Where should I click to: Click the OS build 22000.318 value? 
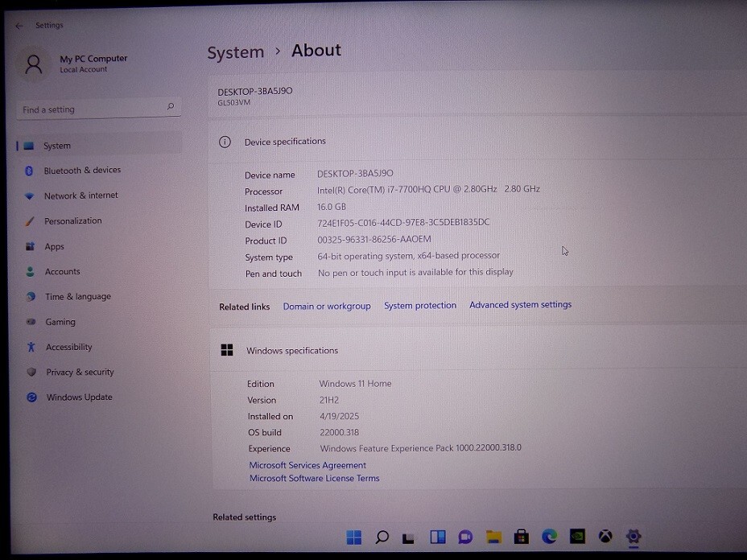[x=339, y=432]
